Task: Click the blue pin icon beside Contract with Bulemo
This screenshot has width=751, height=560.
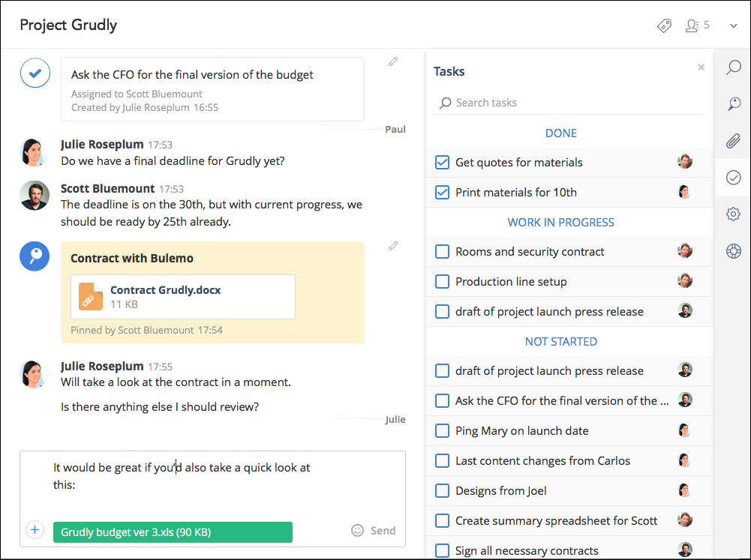Action: point(35,256)
